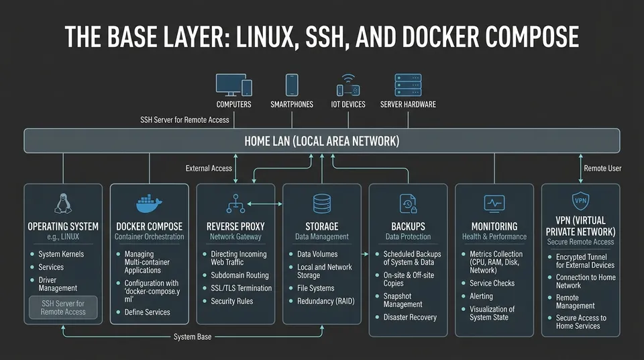Click the 'External Access' label
The width and height of the screenshot is (644, 360).
pyautogui.click(x=209, y=169)
